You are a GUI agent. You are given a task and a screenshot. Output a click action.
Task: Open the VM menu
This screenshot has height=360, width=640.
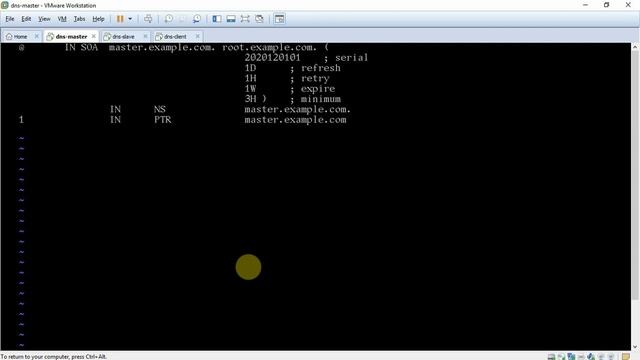62,19
